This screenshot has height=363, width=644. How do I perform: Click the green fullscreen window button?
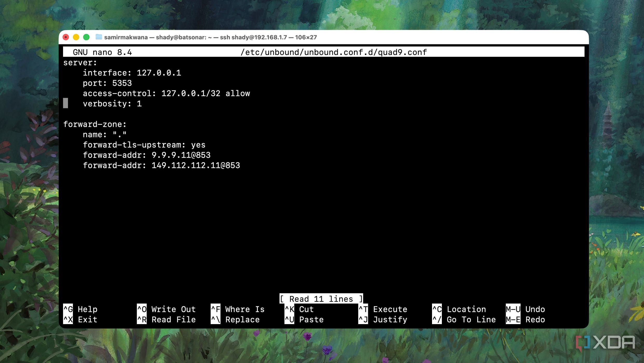point(86,37)
